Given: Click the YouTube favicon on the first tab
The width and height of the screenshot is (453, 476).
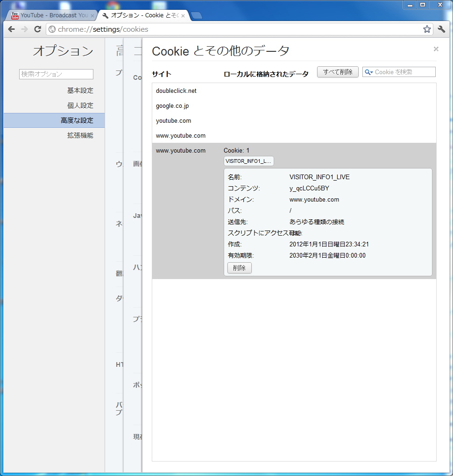Looking at the screenshot, I should click(x=14, y=15).
